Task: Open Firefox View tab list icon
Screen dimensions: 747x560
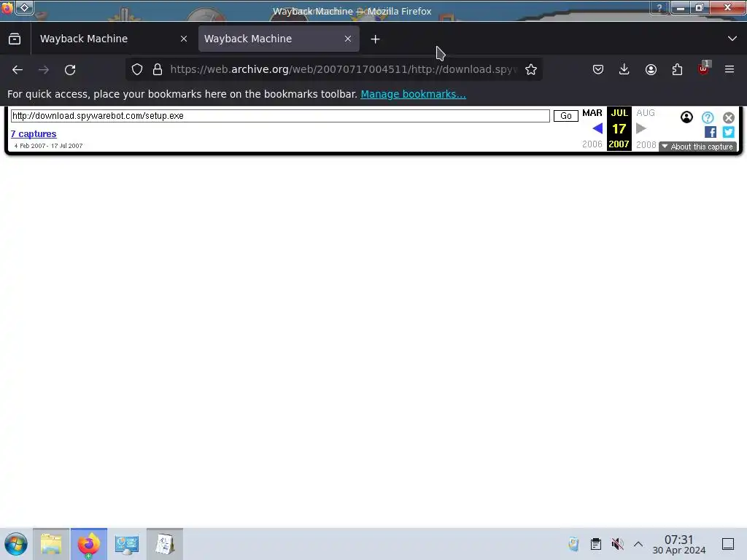Action: [15, 39]
